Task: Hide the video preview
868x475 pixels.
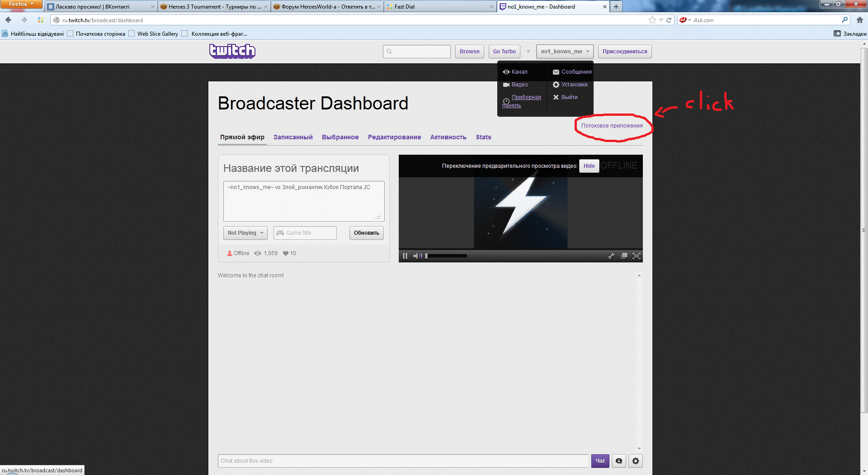Action: click(589, 166)
